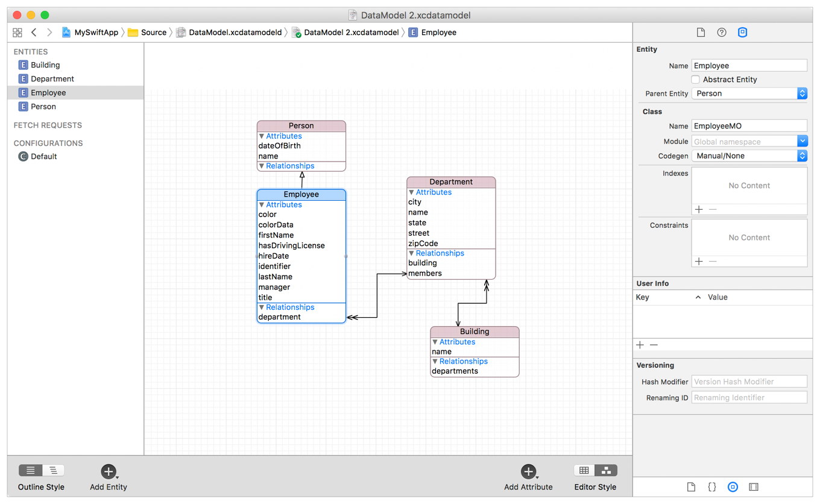Add a User Info key entry
This screenshot has width=820, height=504.
point(640,345)
